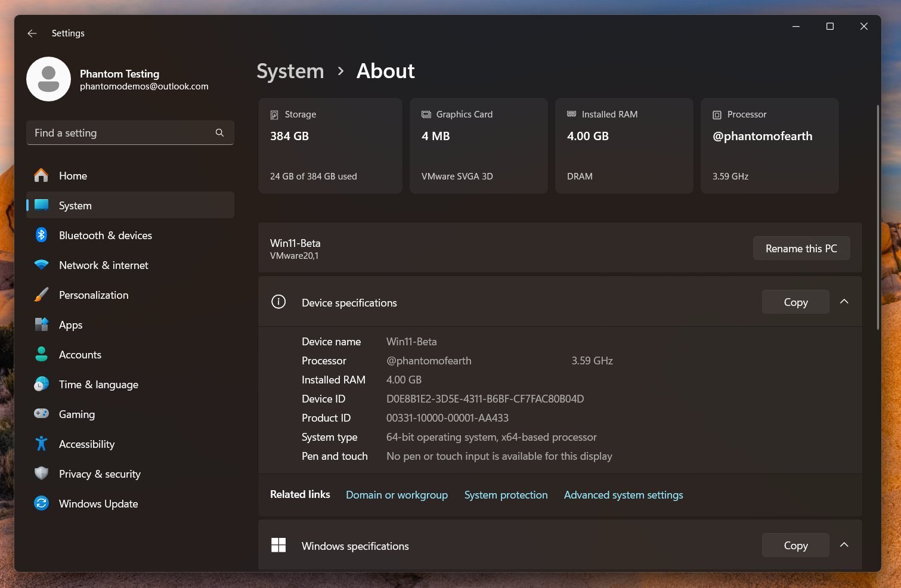Select Personalization in the navigation sidebar

pyautogui.click(x=94, y=295)
